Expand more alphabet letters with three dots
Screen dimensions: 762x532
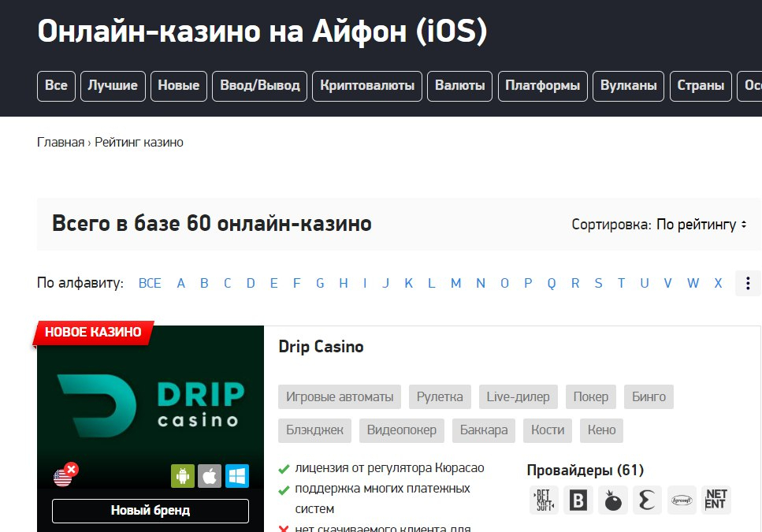coord(748,283)
